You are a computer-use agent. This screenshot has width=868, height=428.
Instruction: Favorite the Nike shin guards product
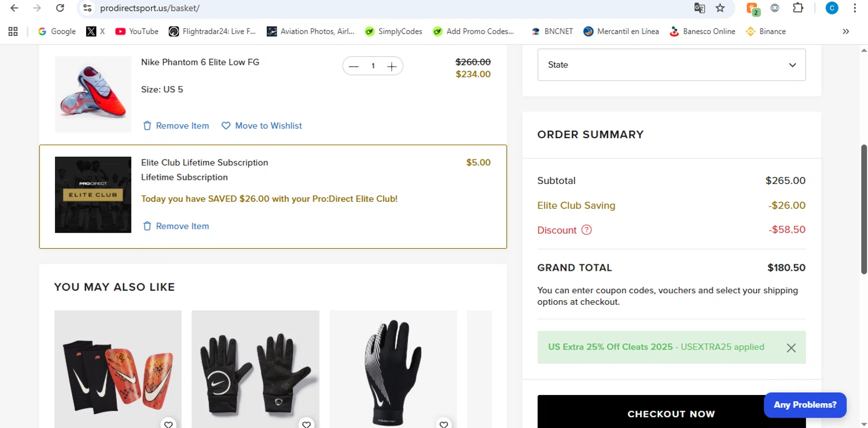tap(168, 424)
